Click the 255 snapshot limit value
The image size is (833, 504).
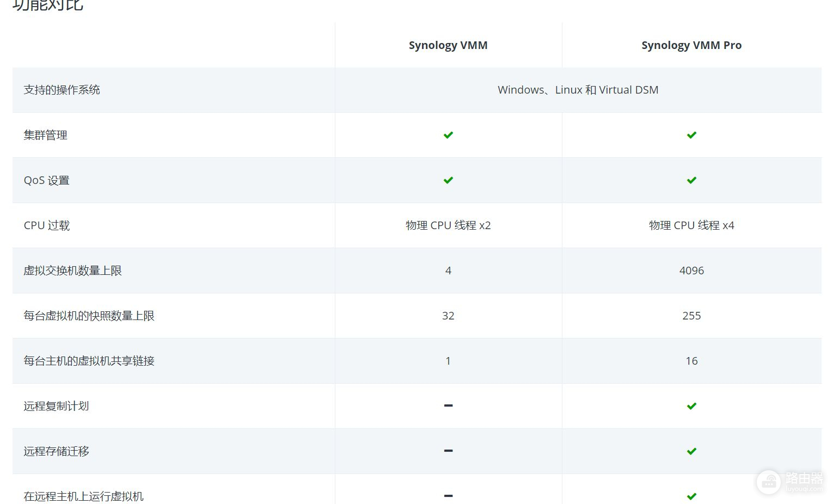(x=691, y=316)
